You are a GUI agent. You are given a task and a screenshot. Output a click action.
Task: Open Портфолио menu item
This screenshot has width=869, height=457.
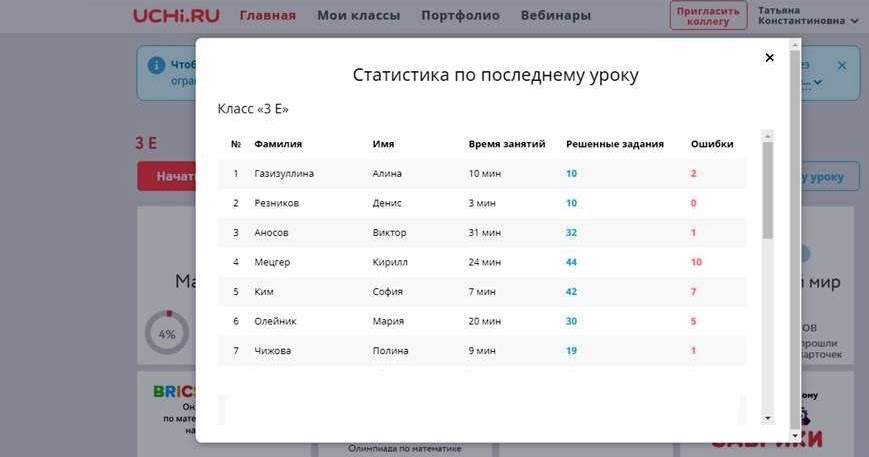point(460,16)
